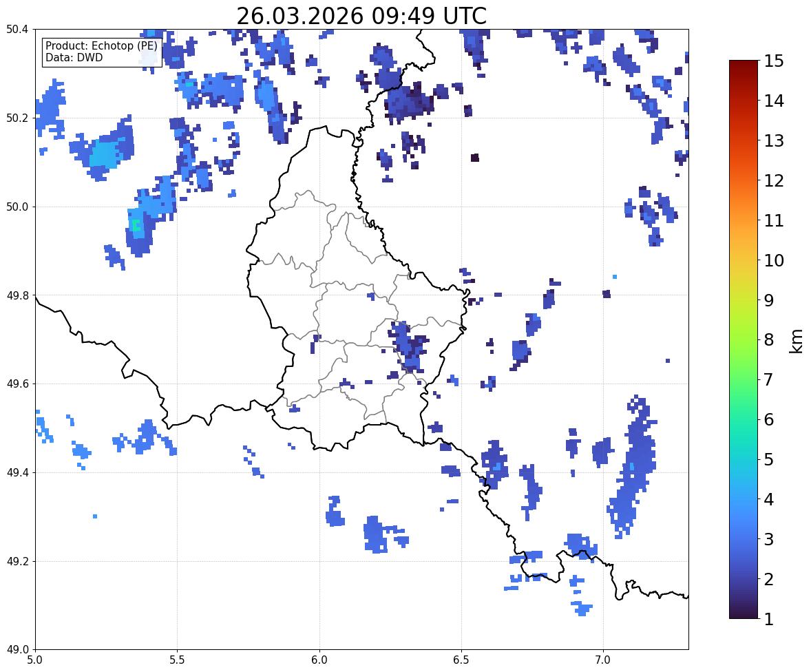Click the latitude axis label 49.2
Viewport: 811px width, 672px height.
pyautogui.click(x=17, y=561)
